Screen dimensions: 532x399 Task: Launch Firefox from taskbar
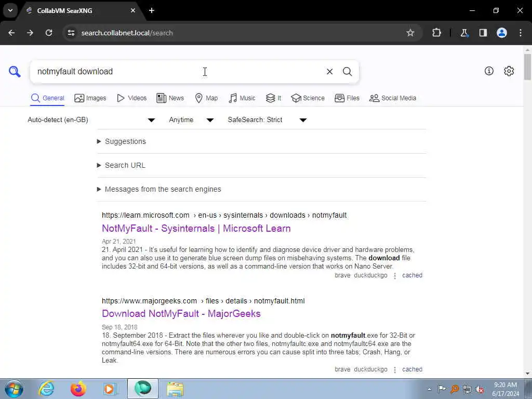(x=78, y=389)
